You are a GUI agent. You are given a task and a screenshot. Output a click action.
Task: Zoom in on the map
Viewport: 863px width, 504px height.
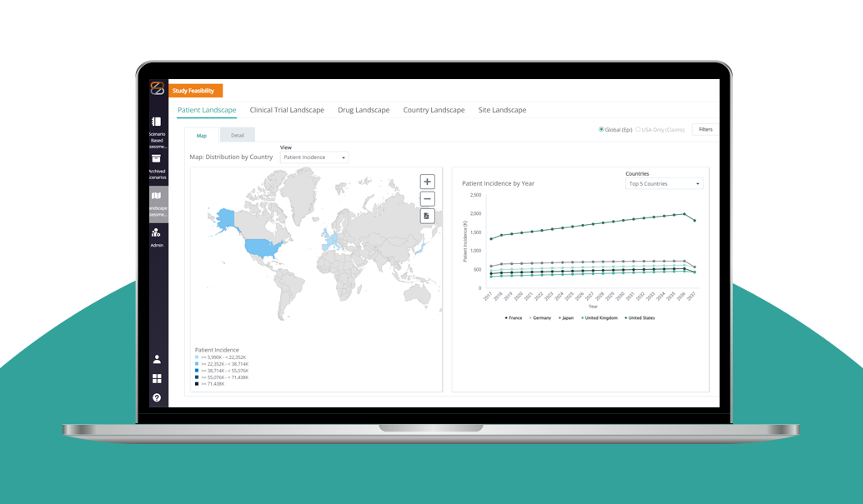[427, 182]
